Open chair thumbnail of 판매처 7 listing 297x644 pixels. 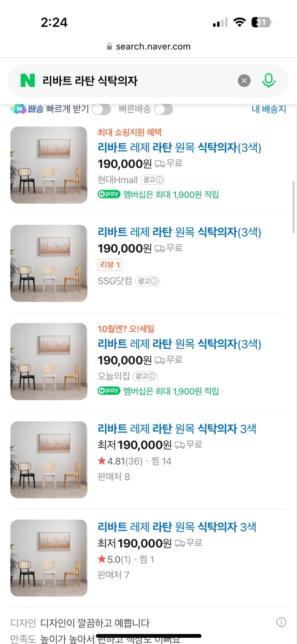[x=49, y=558]
